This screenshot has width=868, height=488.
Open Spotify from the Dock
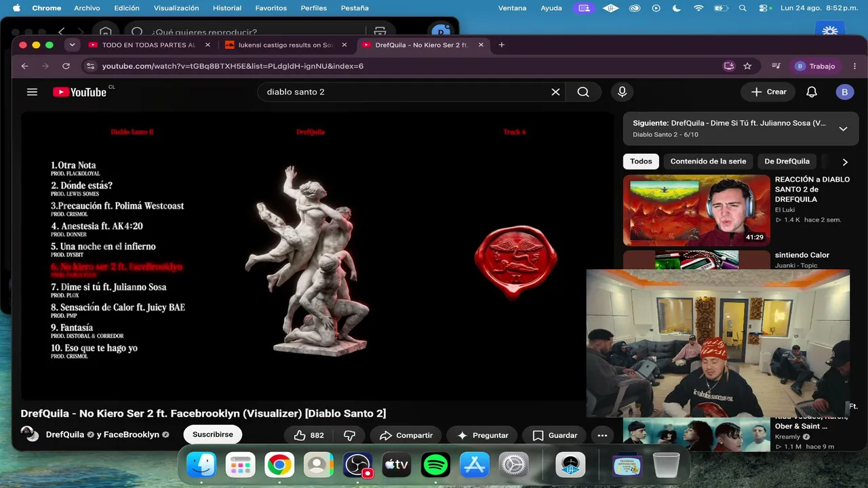pyautogui.click(x=435, y=465)
